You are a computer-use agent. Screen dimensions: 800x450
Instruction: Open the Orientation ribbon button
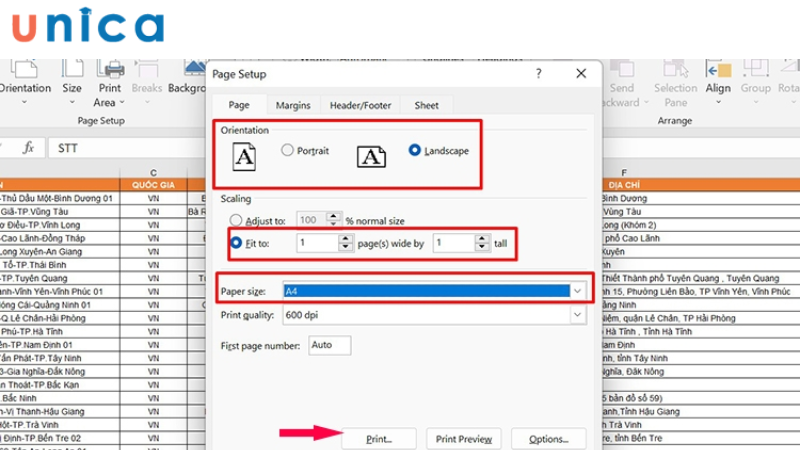pyautogui.click(x=24, y=83)
